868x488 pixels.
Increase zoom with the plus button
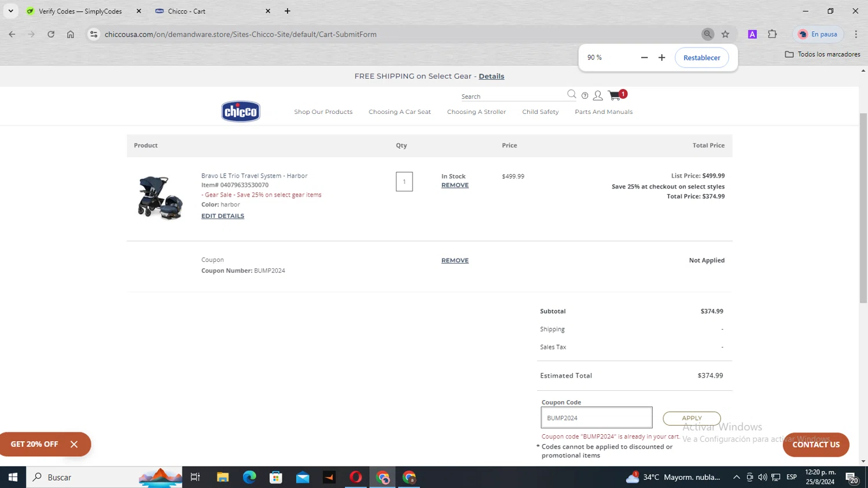(x=662, y=57)
